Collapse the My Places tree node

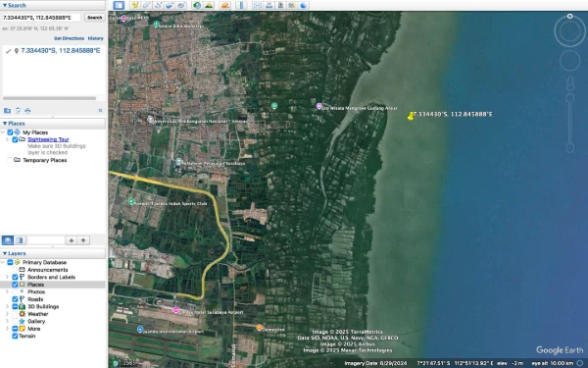[3, 132]
